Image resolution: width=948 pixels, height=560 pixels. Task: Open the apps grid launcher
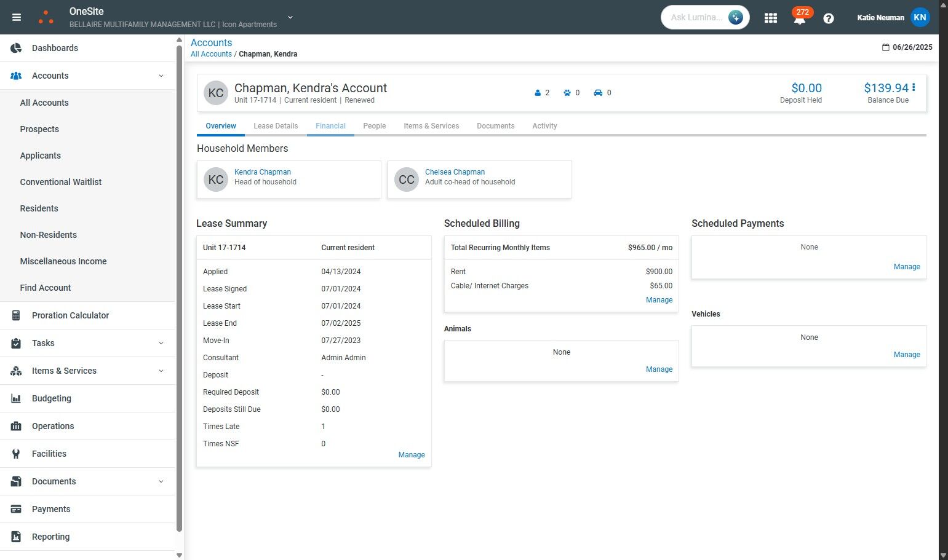pyautogui.click(x=770, y=18)
